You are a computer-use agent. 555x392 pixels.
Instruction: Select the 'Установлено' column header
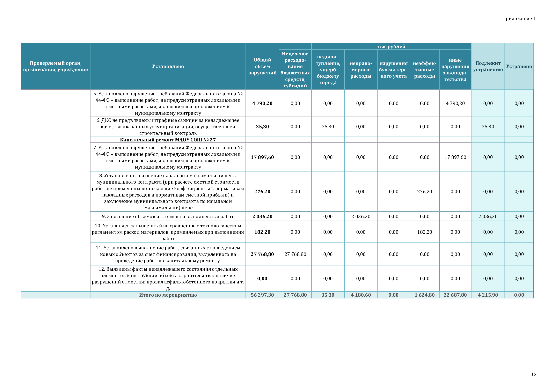pos(168,66)
